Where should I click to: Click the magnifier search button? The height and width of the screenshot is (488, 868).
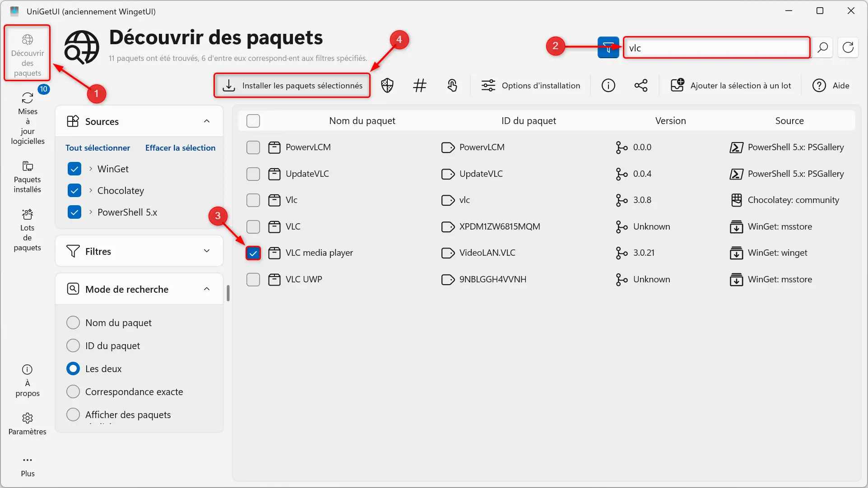tap(822, 47)
